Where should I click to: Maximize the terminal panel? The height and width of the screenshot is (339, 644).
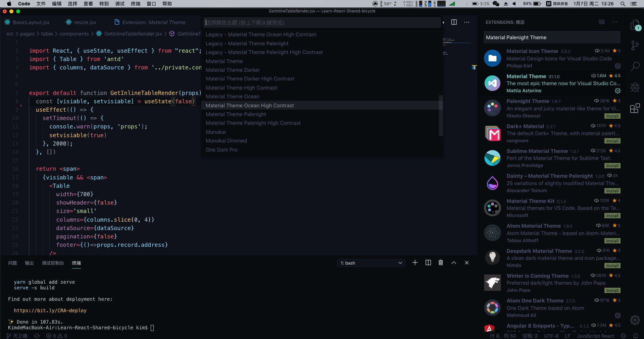(454, 263)
